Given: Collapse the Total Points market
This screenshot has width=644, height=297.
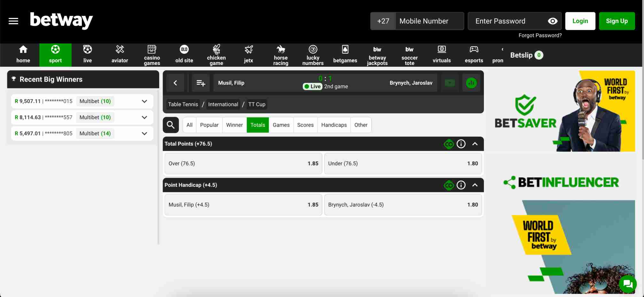Looking at the screenshot, I should click(475, 144).
